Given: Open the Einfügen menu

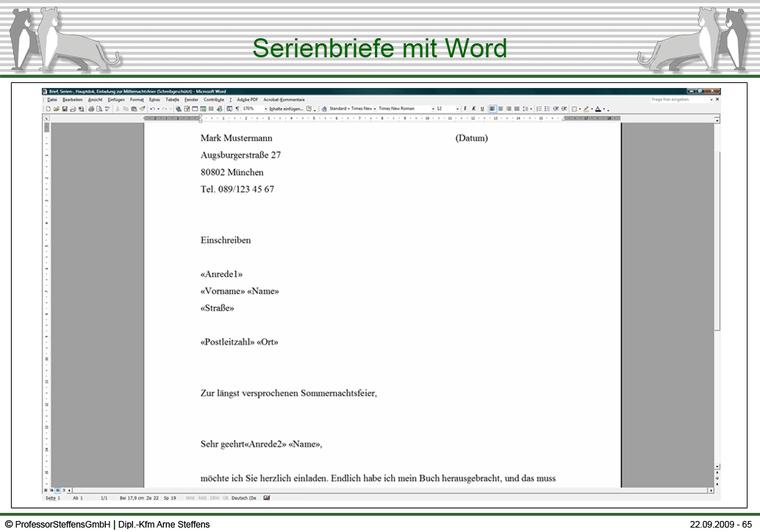Looking at the screenshot, I should 116,99.
